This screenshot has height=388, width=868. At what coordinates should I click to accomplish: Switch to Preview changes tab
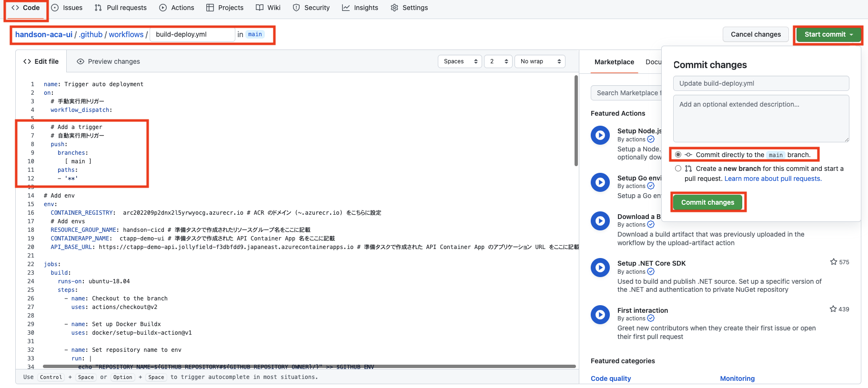point(109,61)
